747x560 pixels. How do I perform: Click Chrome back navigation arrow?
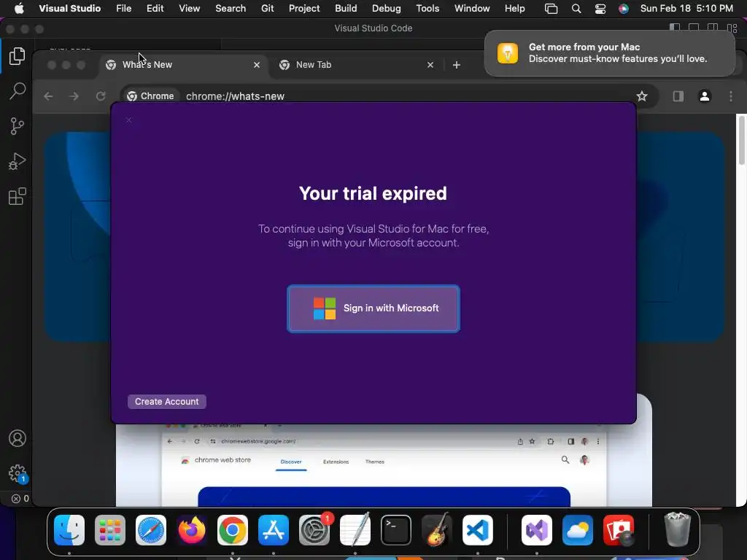(48, 96)
